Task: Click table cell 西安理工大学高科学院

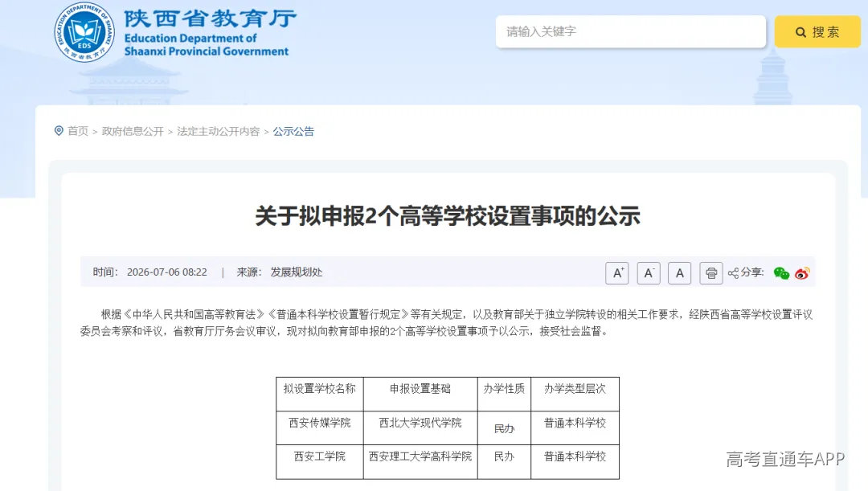Action: [420, 456]
